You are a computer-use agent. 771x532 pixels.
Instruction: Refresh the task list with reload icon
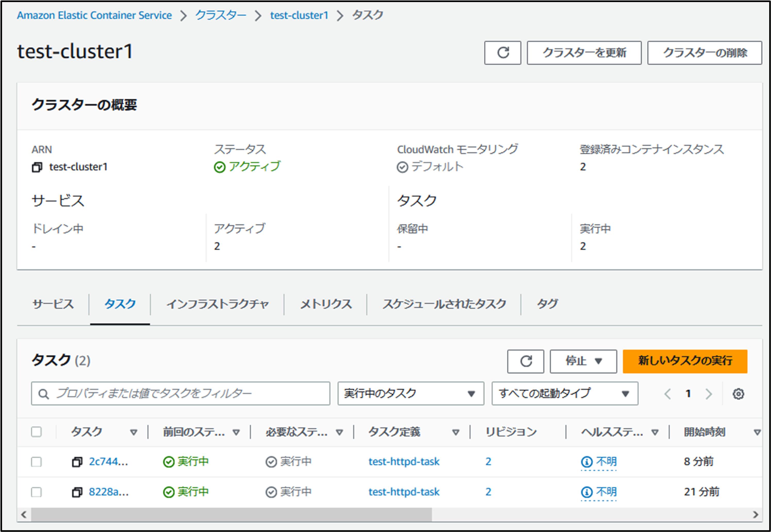[526, 361]
